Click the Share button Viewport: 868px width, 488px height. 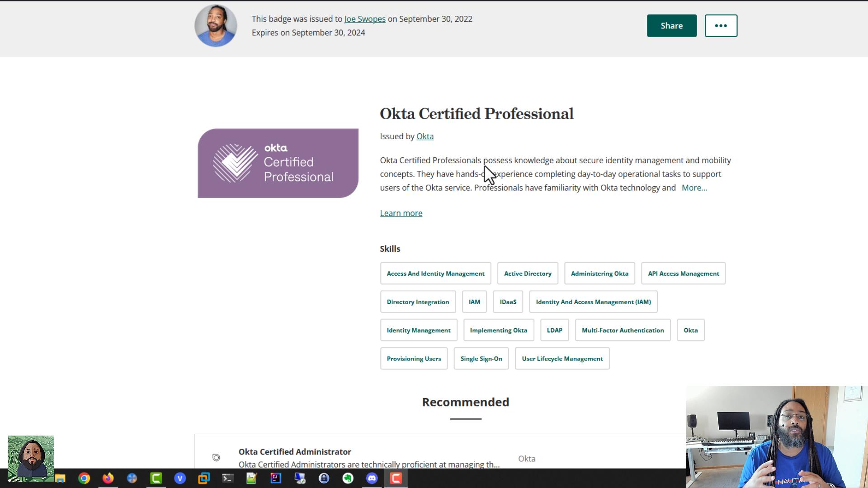672,26
